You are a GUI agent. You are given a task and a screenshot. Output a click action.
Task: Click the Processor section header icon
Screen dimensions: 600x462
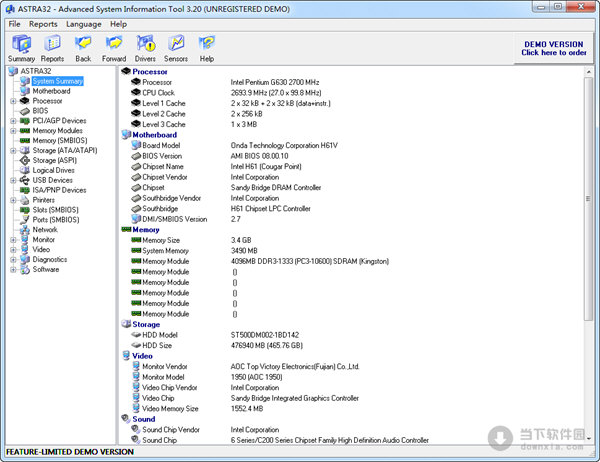point(126,72)
